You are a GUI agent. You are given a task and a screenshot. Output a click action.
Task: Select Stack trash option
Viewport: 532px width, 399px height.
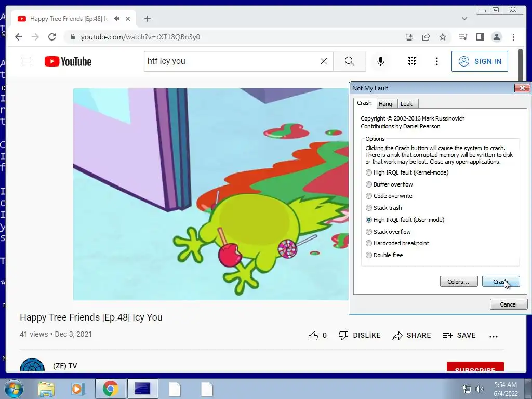point(384,208)
